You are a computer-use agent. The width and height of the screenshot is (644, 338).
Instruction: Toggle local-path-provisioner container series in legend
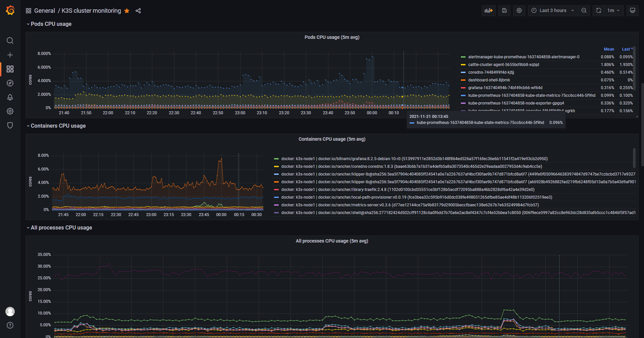coord(417,197)
